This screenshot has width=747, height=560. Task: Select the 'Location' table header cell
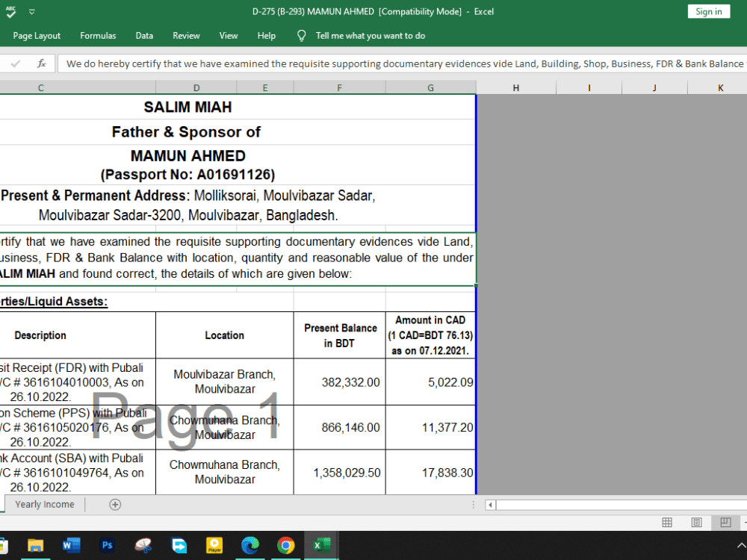coord(224,335)
